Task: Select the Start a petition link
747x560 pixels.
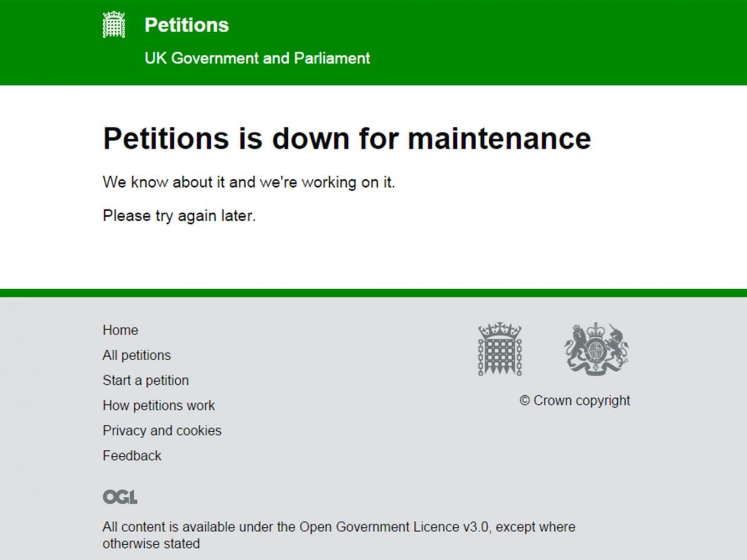Action: pos(145,380)
